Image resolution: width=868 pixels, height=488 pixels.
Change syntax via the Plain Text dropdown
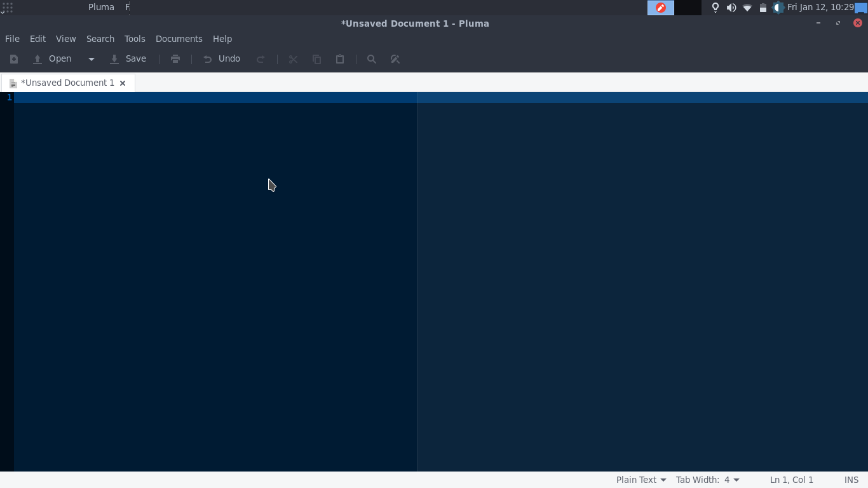click(641, 480)
